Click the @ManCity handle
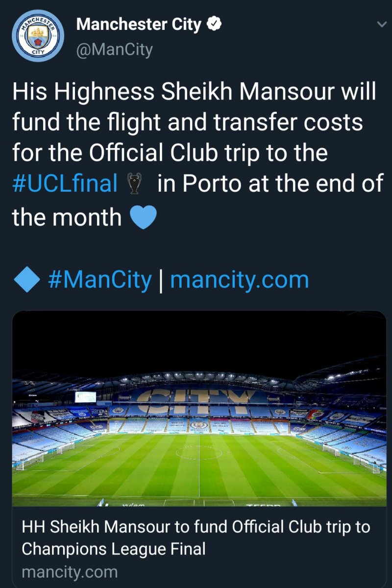This screenshot has width=392, height=588. point(115,50)
